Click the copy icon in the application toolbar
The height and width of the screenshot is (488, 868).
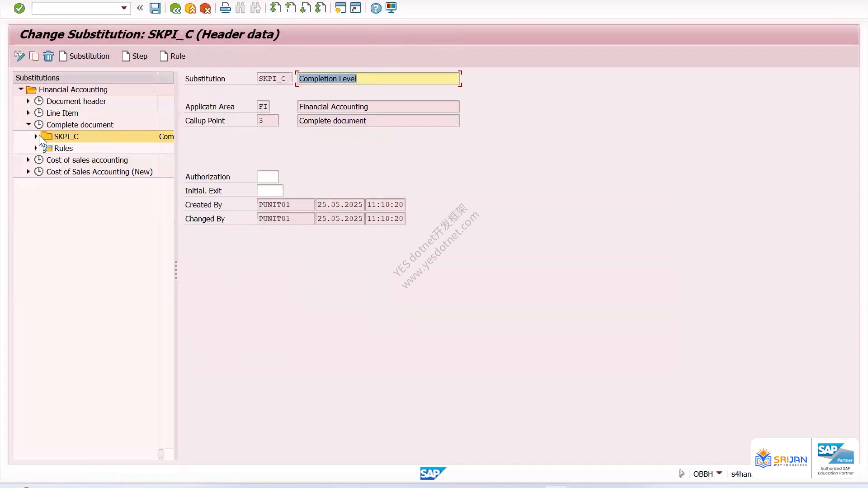(34, 56)
